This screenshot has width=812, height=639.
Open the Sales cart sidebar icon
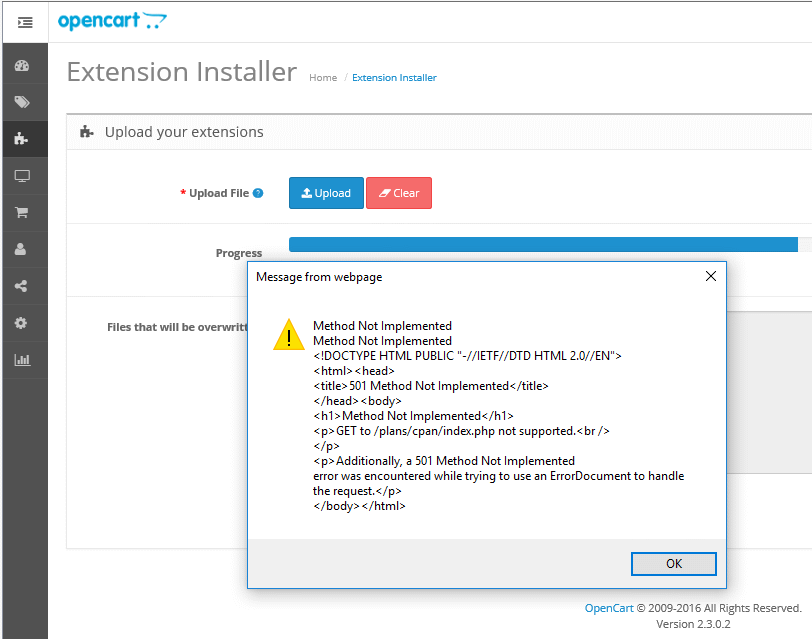click(x=22, y=212)
